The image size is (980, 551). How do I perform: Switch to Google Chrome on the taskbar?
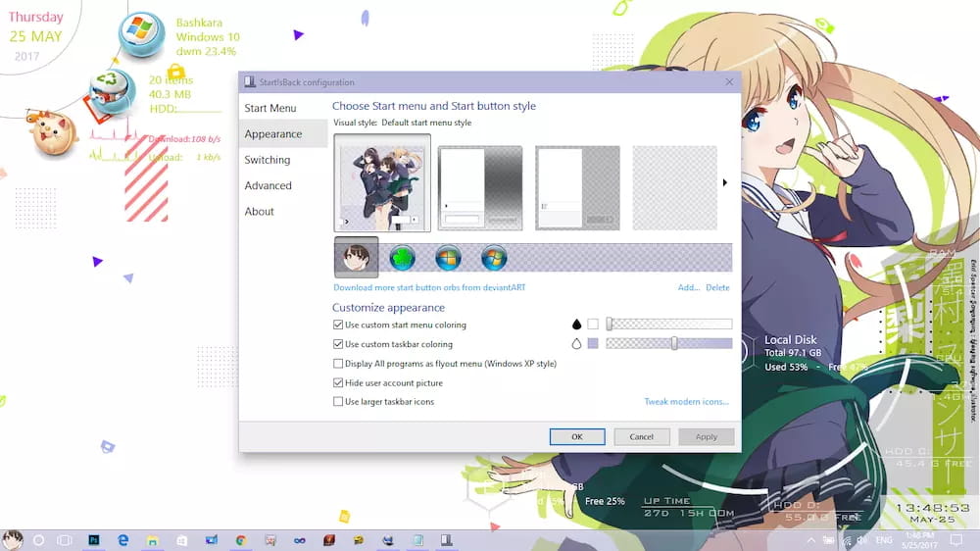(x=241, y=540)
